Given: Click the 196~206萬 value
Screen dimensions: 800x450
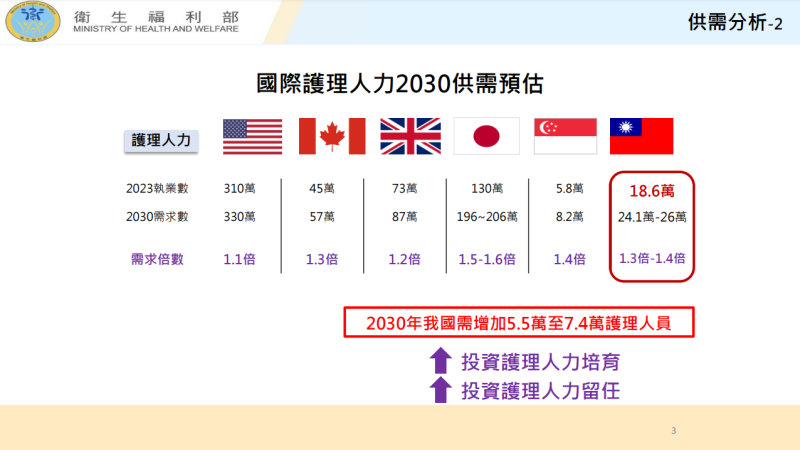Looking at the screenshot, I should pos(487,217).
